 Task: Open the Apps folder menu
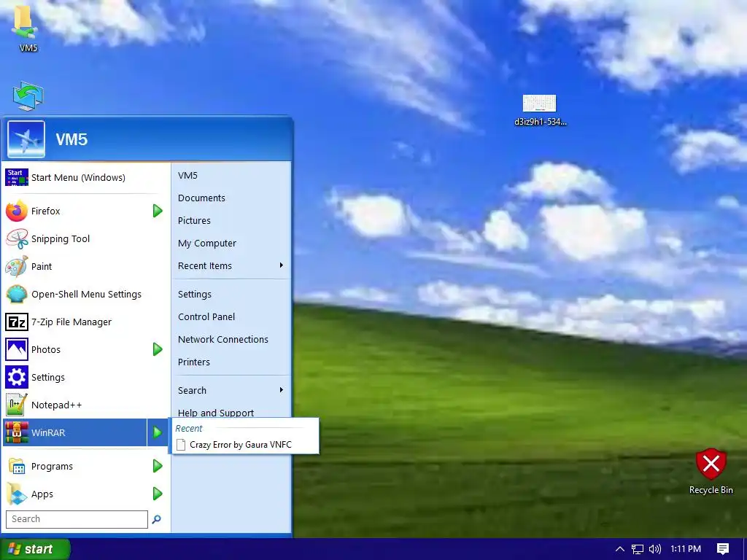[75, 494]
